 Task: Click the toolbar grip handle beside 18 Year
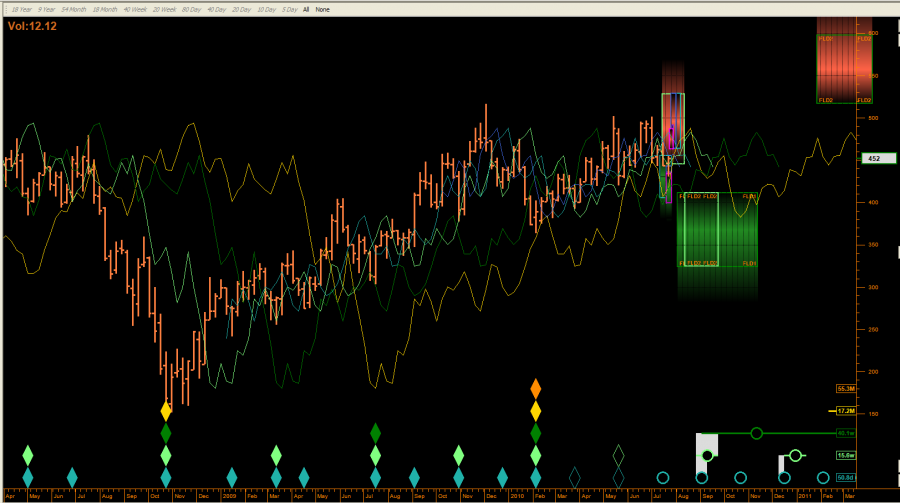[x=6, y=10]
